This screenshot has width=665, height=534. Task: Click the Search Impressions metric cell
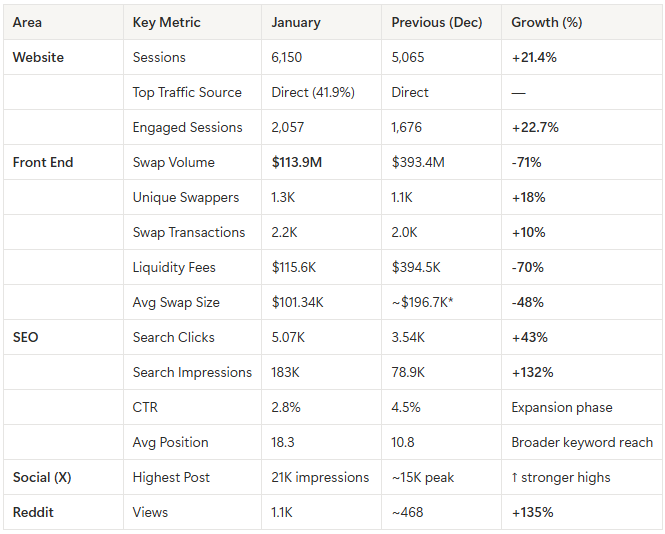(192, 372)
